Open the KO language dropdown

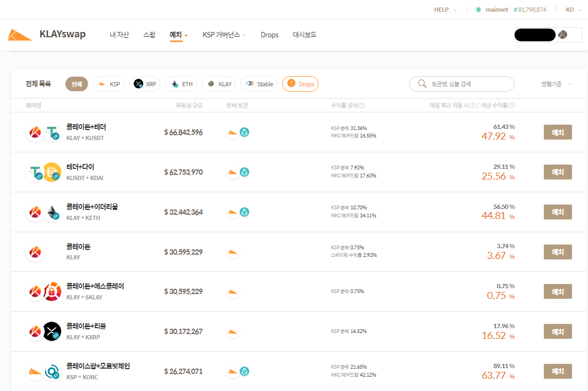pyautogui.click(x=574, y=10)
